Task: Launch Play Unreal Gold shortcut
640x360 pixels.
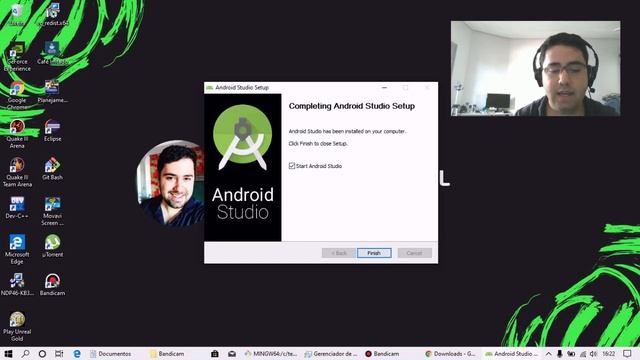Action: 17,327
